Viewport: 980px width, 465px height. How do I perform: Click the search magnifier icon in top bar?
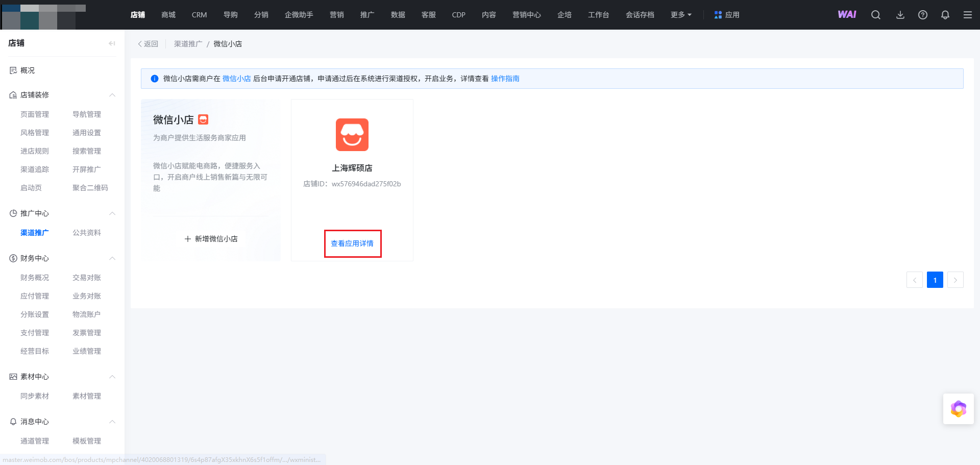click(x=876, y=15)
